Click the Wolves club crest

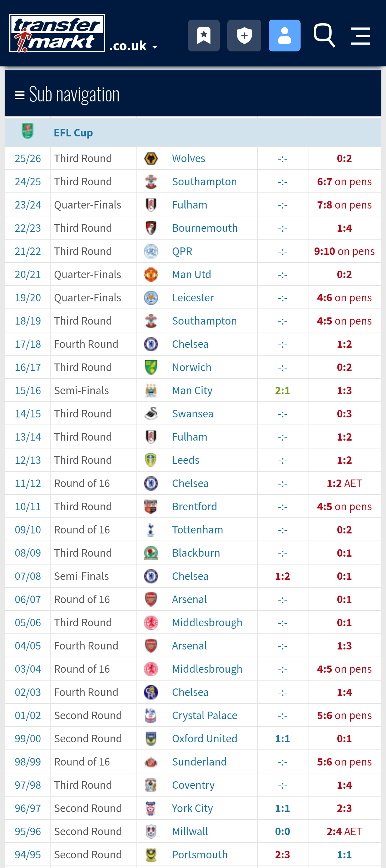click(x=151, y=159)
